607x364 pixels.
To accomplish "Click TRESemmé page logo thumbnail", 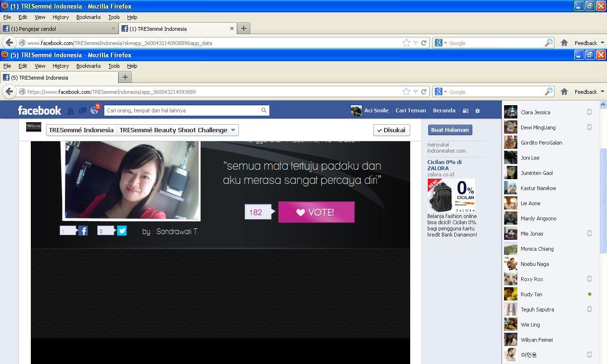I will tap(33, 127).
